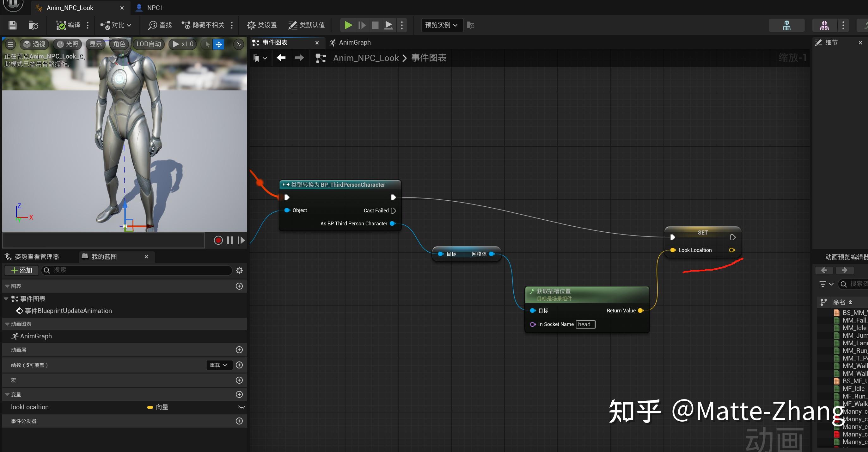The height and width of the screenshot is (452, 868).
Task: Click the head socket name input field
Action: click(x=585, y=324)
